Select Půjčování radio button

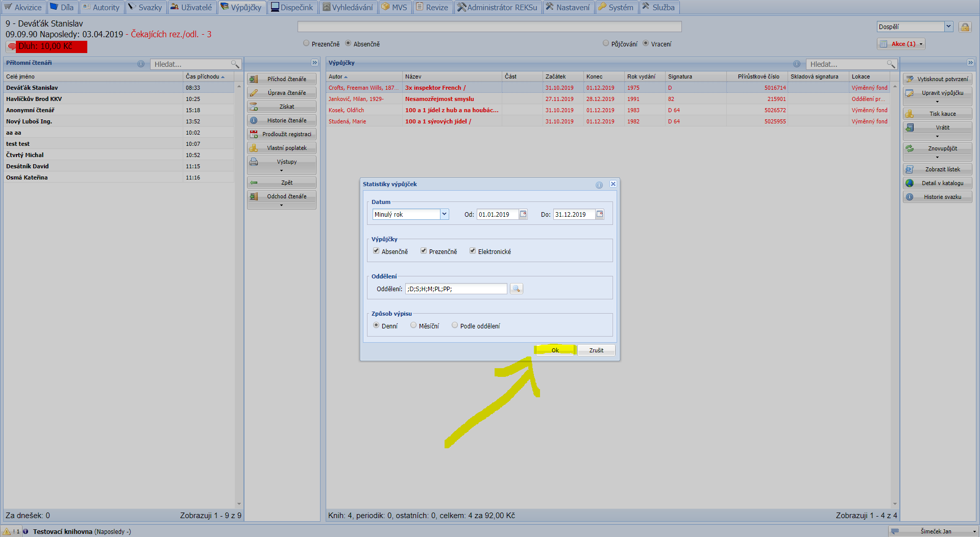coord(606,43)
